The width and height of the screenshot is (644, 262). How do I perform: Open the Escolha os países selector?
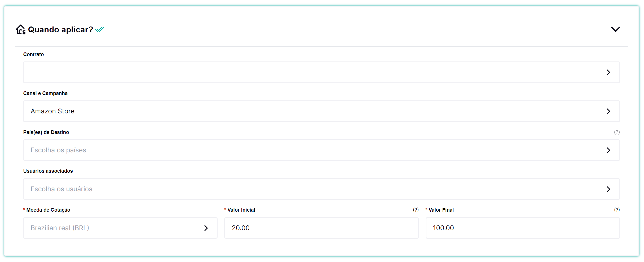point(313,150)
